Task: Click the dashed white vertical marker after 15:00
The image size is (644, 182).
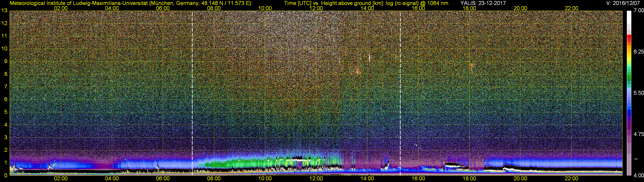Action: pyautogui.click(x=400, y=93)
